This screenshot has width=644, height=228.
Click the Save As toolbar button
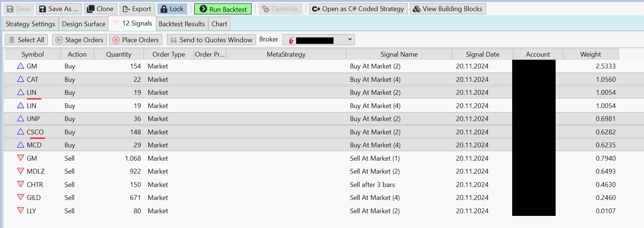click(x=59, y=9)
